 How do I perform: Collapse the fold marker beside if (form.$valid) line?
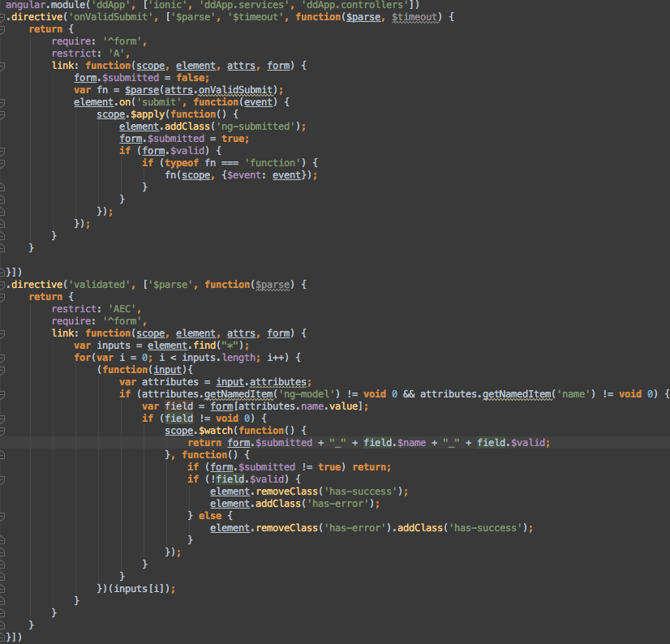2,152
